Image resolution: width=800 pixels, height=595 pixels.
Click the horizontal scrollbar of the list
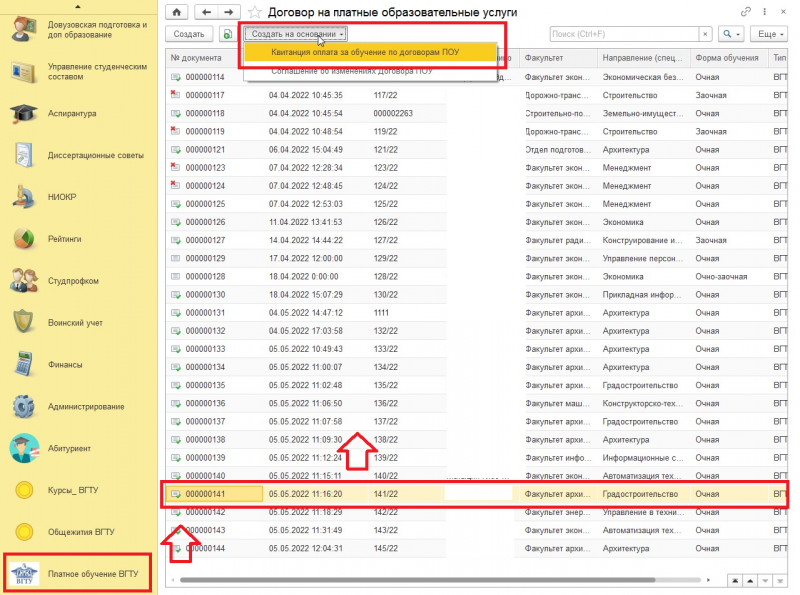point(417,580)
